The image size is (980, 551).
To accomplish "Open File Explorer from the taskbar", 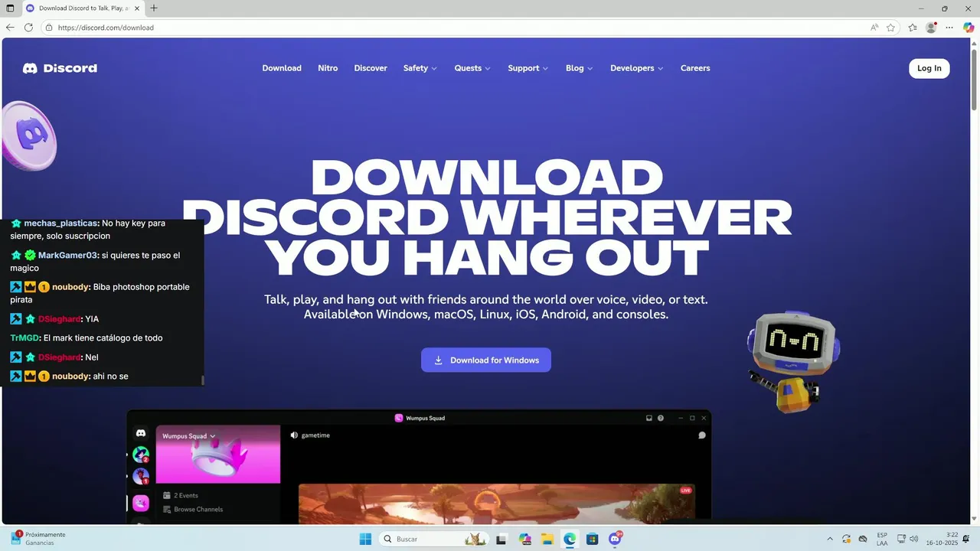I will [x=547, y=540].
